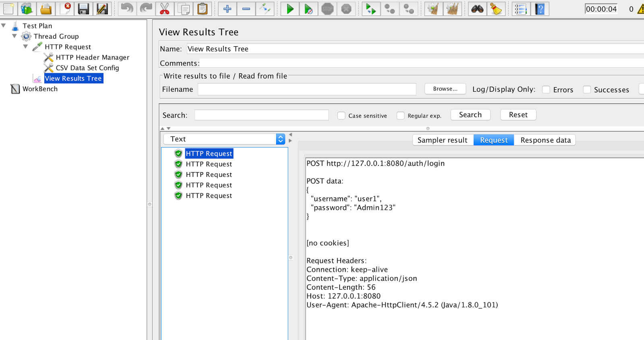
Task: Select the fifth HTTP Request result
Action: click(x=209, y=195)
